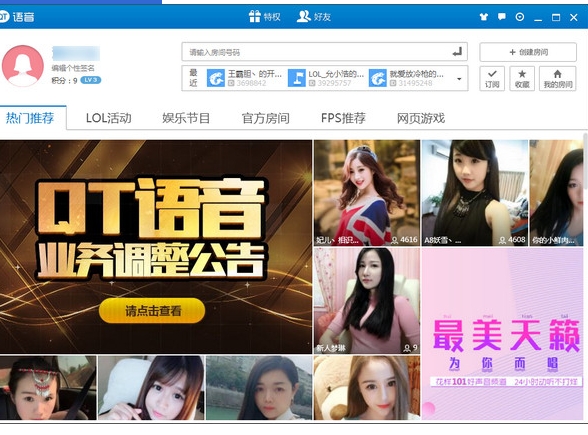This screenshot has height=435, width=588.
Task: Open the 新人梦琳 room thumbnail
Action: click(x=367, y=301)
